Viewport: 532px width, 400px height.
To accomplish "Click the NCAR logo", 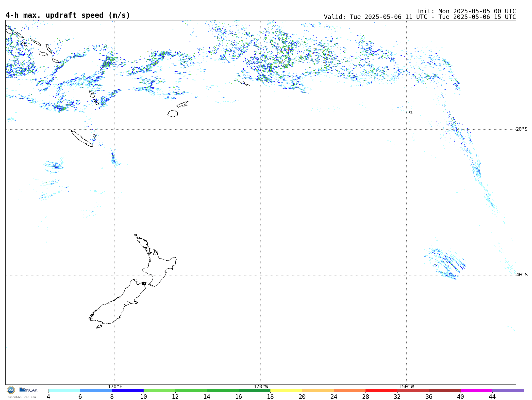I will tap(28, 390).
